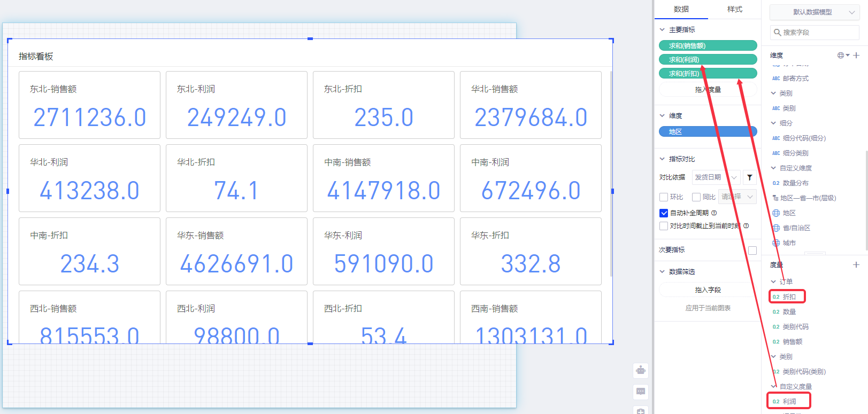Open the chat bubble feedback icon
868x414 pixels.
pos(641,392)
